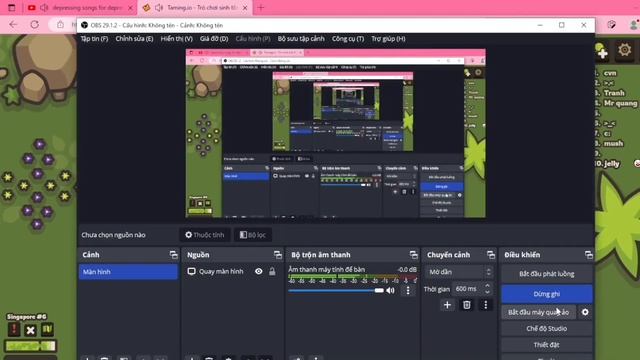Viewport: 640px width, 360px height.
Task: Delete the selected transition trash icon
Action: tap(467, 305)
